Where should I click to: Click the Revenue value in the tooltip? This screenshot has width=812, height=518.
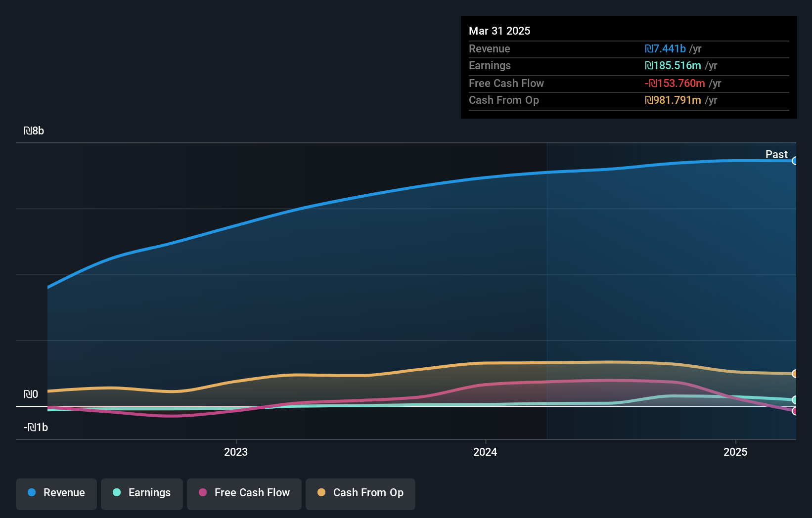(666, 49)
